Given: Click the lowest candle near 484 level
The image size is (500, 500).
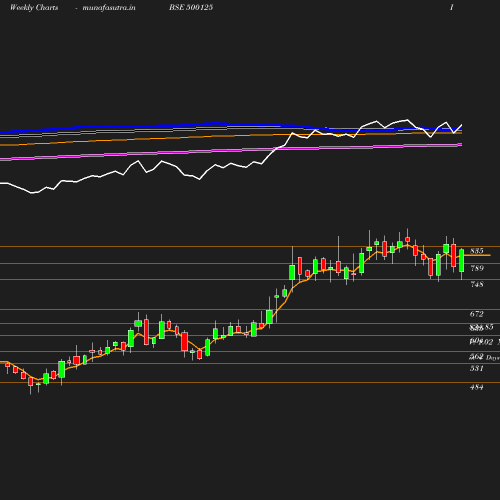Looking at the screenshot, I should (31, 382).
